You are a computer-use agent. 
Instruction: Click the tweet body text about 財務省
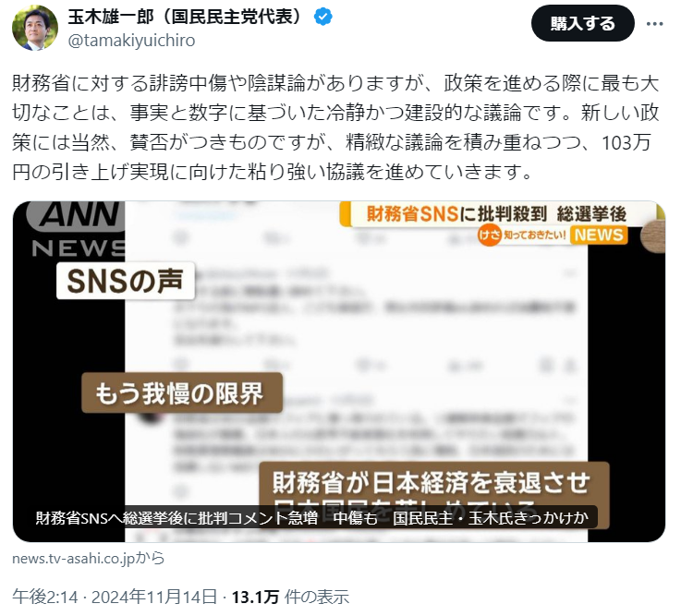335,127
